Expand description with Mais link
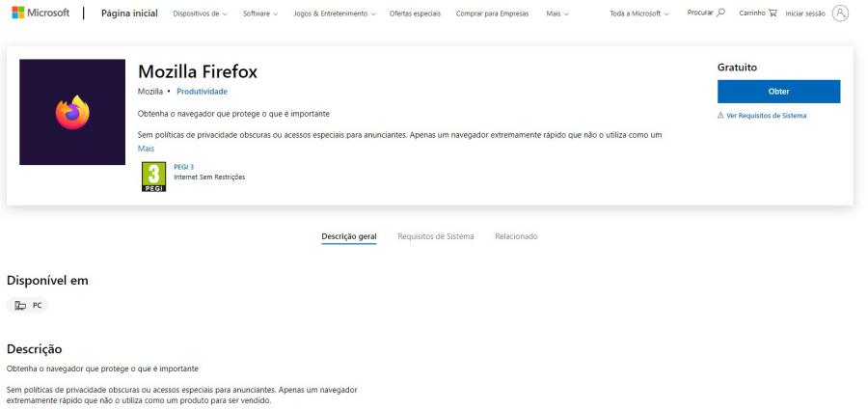The width and height of the screenshot is (868, 410). click(147, 149)
